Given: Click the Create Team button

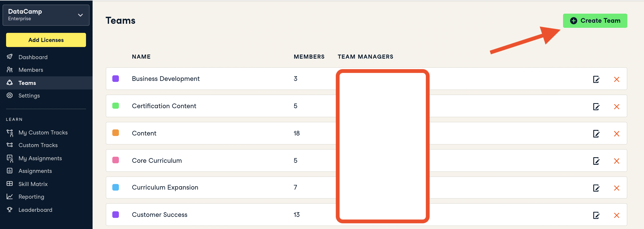Looking at the screenshot, I should tap(595, 21).
